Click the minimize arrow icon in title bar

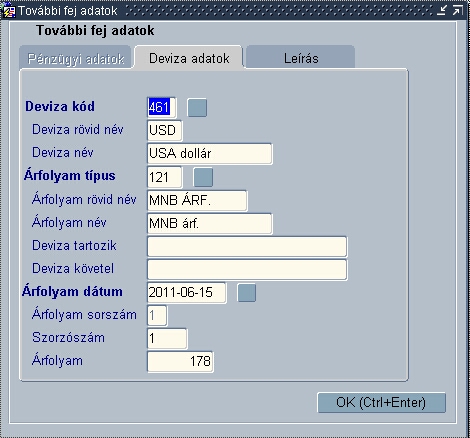click(x=442, y=10)
